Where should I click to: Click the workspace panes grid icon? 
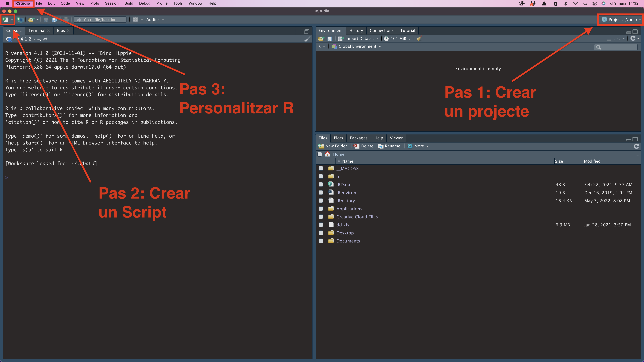coord(135,20)
